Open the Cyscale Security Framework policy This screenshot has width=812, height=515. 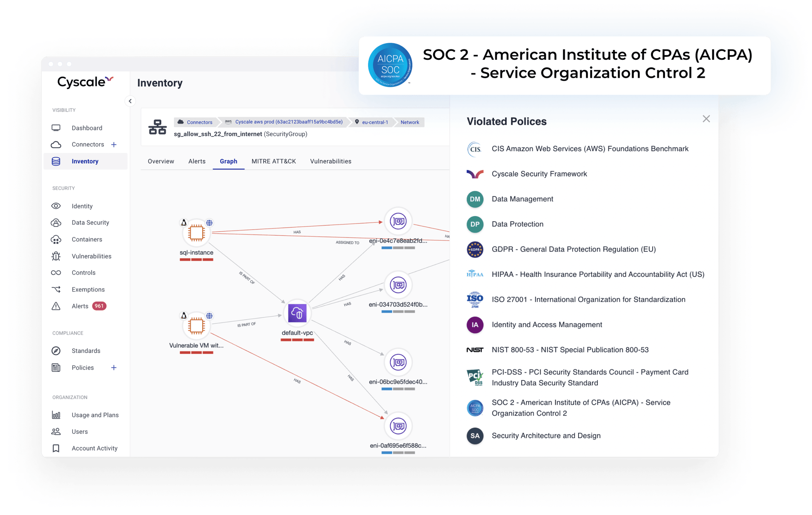(x=539, y=174)
